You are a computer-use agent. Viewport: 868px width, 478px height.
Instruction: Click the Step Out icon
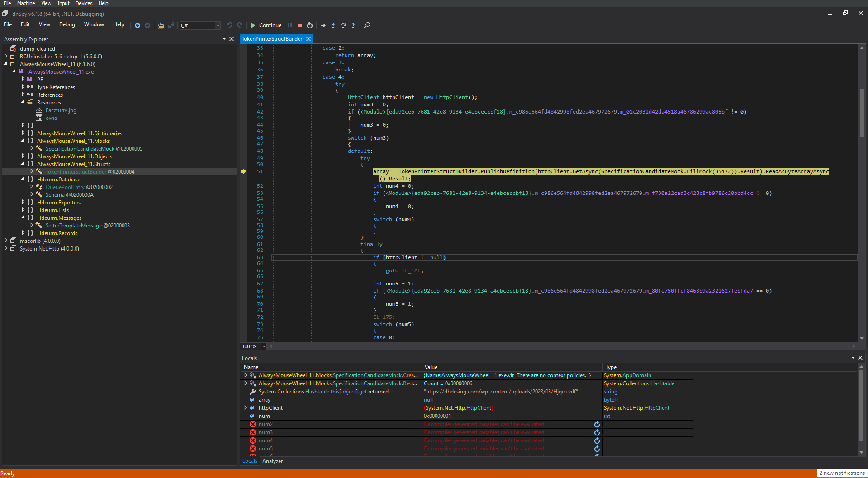(353, 25)
